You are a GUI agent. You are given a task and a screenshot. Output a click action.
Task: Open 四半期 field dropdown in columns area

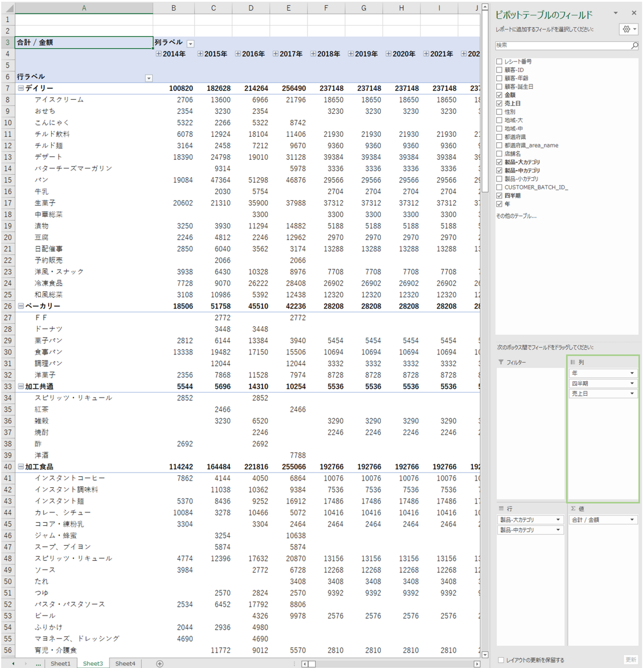tap(632, 383)
